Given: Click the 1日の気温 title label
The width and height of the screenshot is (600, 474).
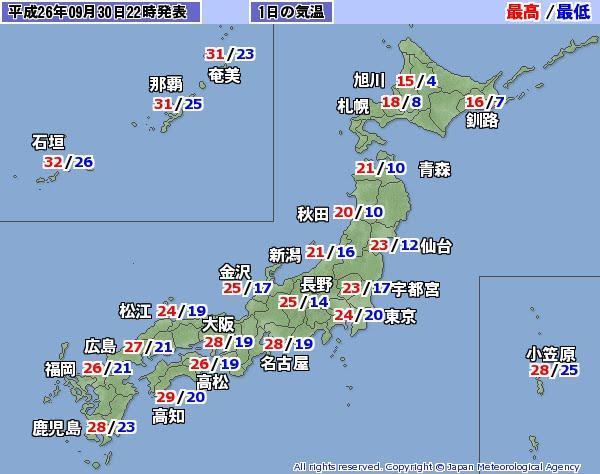Looking at the screenshot, I should (291, 12).
